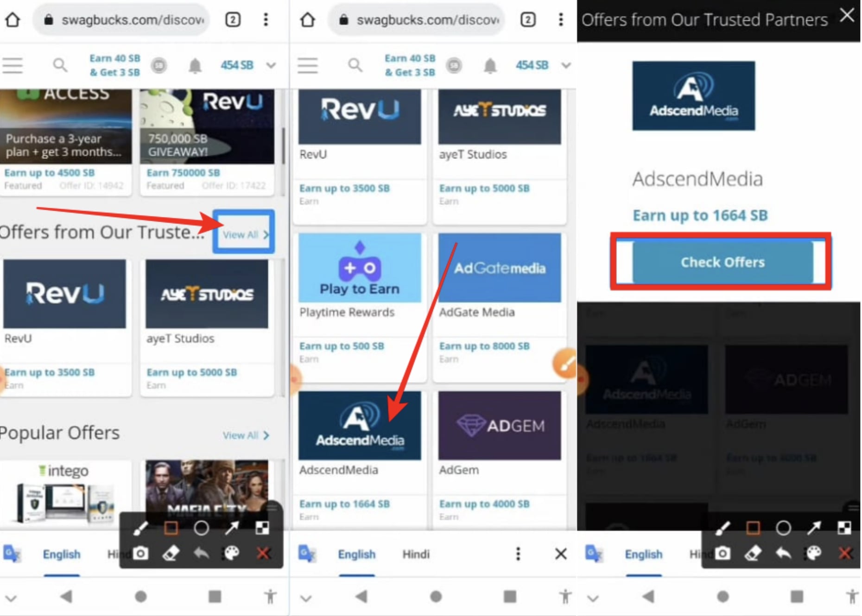The image size is (862, 616).
Task: Tap the Android recents square in the first screen
Action: tap(215, 597)
